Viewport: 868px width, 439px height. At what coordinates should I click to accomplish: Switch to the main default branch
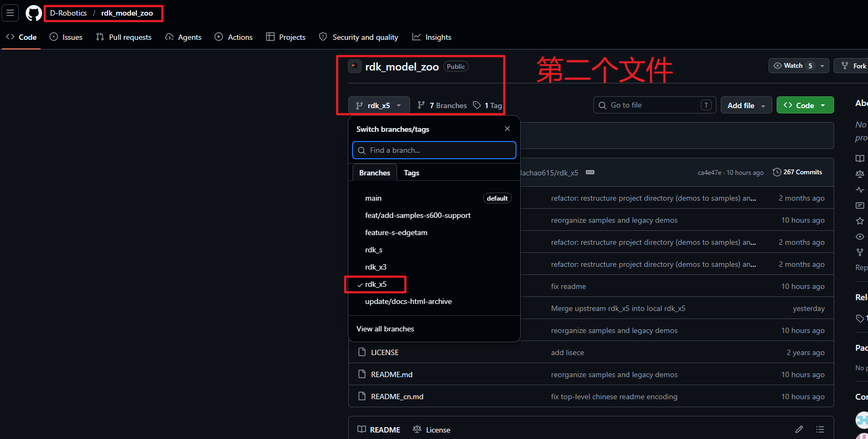click(434, 198)
